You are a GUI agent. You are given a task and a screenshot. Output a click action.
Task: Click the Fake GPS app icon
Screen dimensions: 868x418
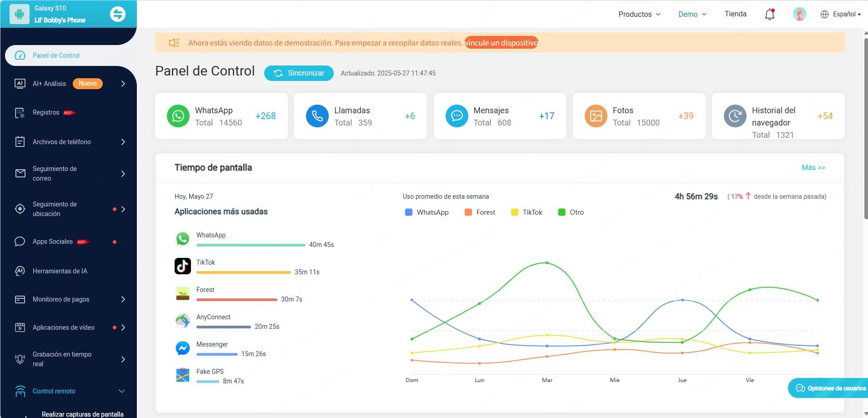click(183, 375)
